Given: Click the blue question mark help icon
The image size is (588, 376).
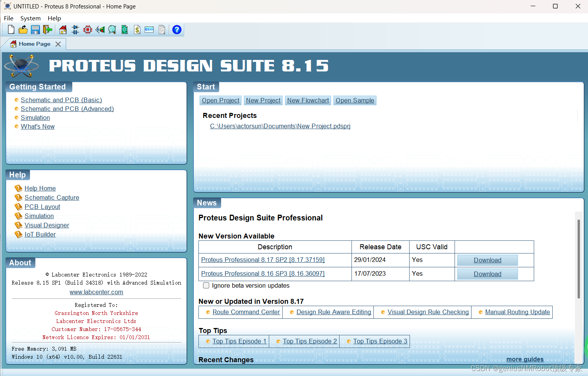Looking at the screenshot, I should point(177,30).
